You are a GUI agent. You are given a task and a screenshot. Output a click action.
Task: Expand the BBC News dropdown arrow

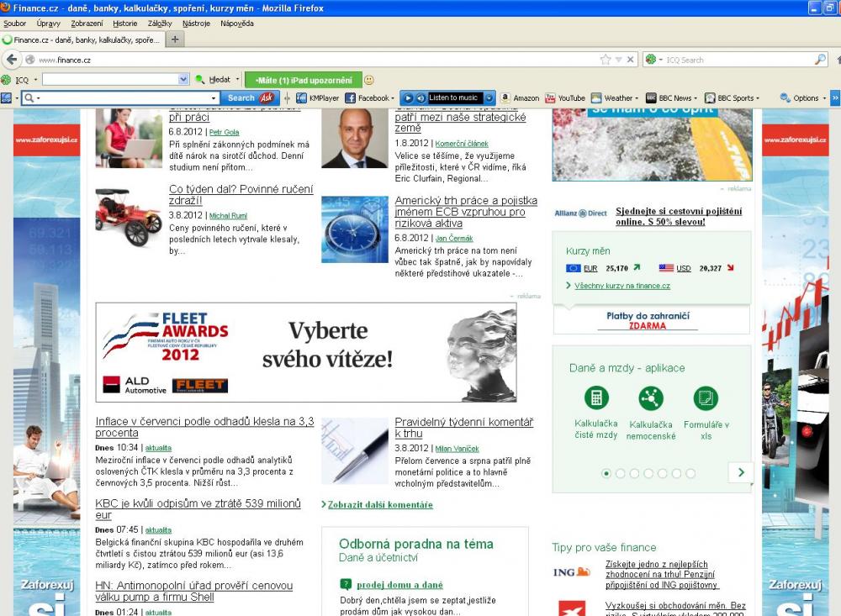pyautogui.click(x=696, y=98)
